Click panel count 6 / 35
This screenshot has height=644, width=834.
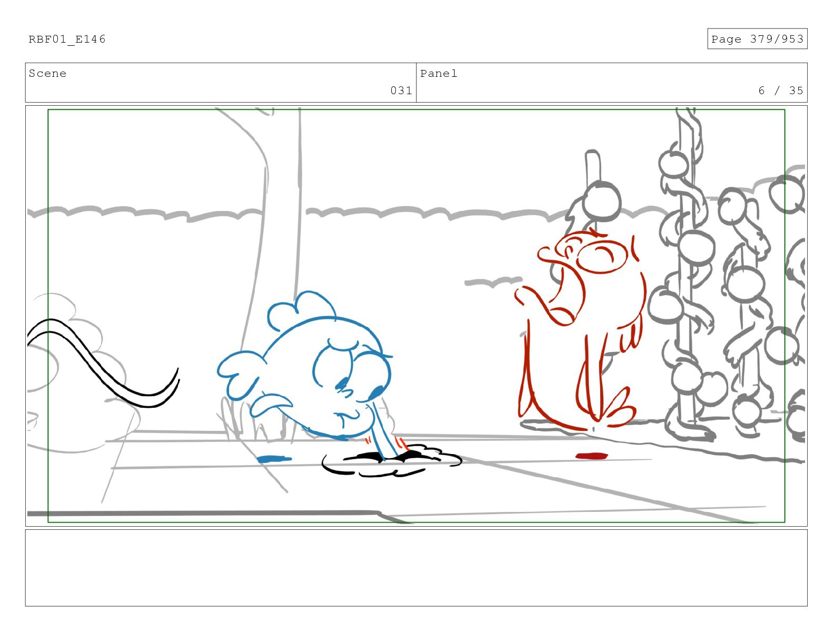click(780, 90)
